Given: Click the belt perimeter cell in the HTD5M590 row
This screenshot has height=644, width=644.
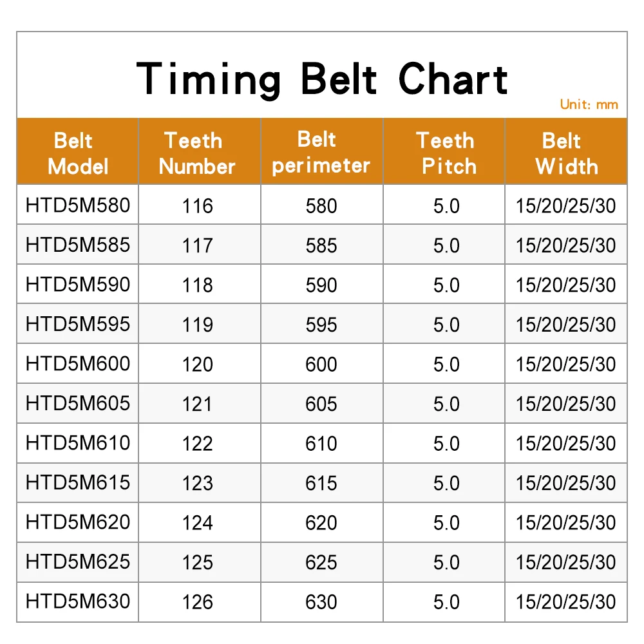Looking at the screenshot, I should [x=321, y=285].
